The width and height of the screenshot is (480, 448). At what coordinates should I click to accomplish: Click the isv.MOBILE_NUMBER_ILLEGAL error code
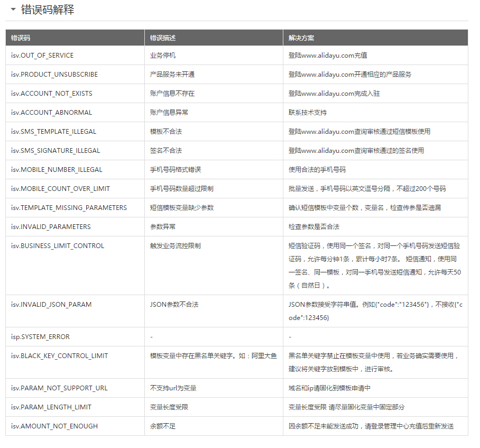[x=57, y=170]
